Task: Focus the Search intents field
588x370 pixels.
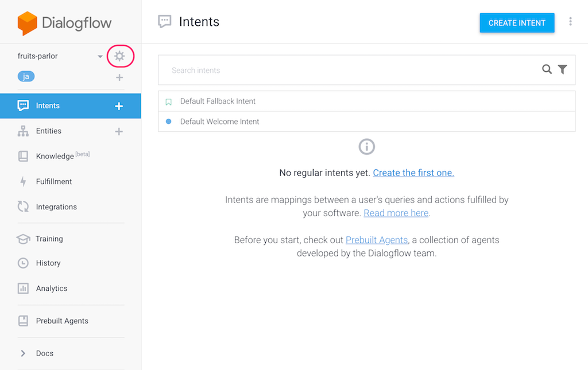Action: [x=349, y=70]
